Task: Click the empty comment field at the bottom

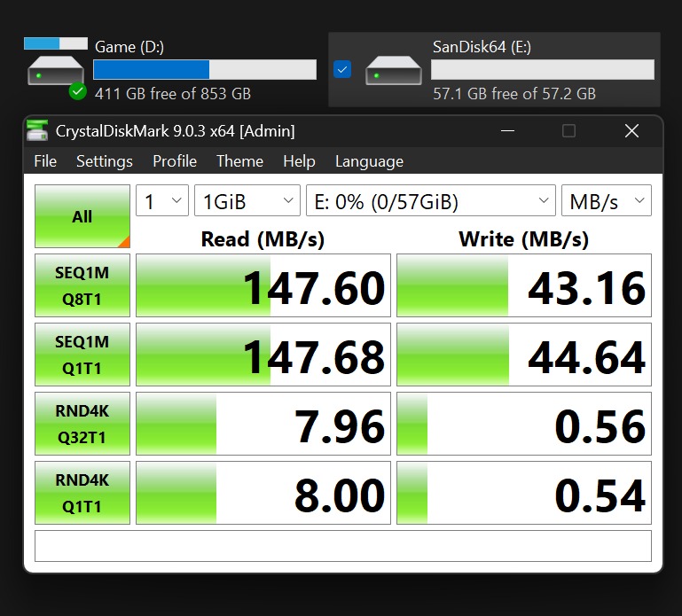Action: 343,546
